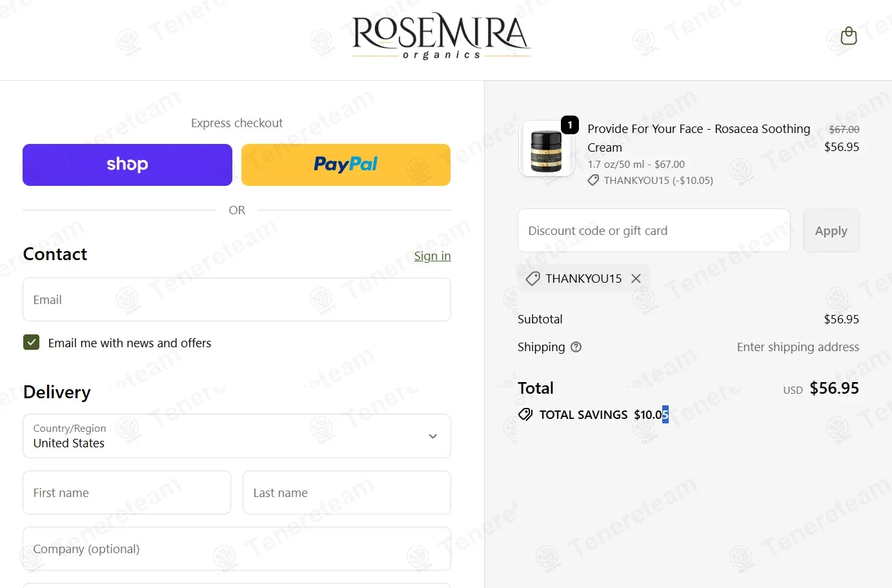Viewport: 892px width, 588px height.
Task: Click the discount tag icon under product
Action: click(593, 181)
